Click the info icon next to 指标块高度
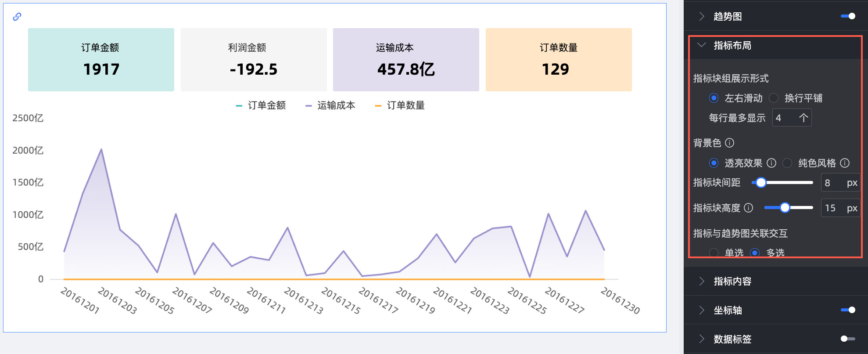Image resolution: width=868 pixels, height=354 pixels. pos(749,208)
